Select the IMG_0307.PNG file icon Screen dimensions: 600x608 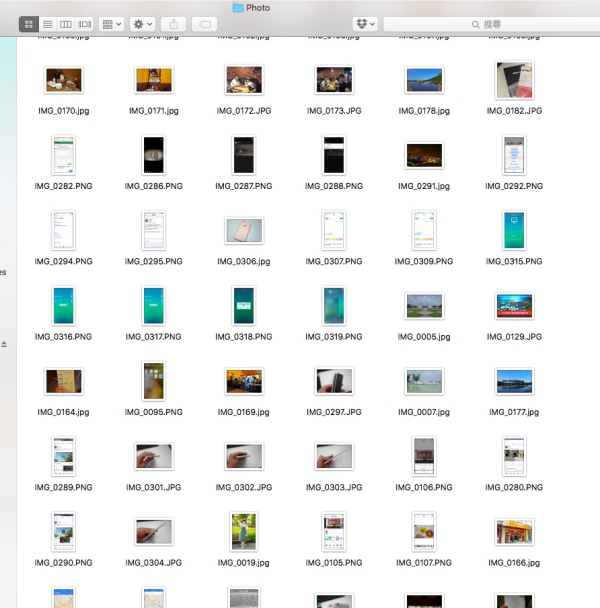(x=334, y=230)
